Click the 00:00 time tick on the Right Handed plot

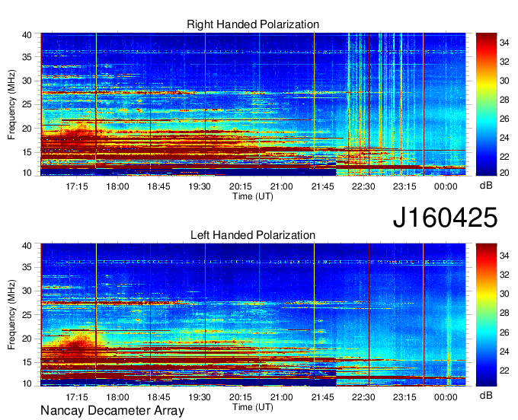tap(446, 186)
